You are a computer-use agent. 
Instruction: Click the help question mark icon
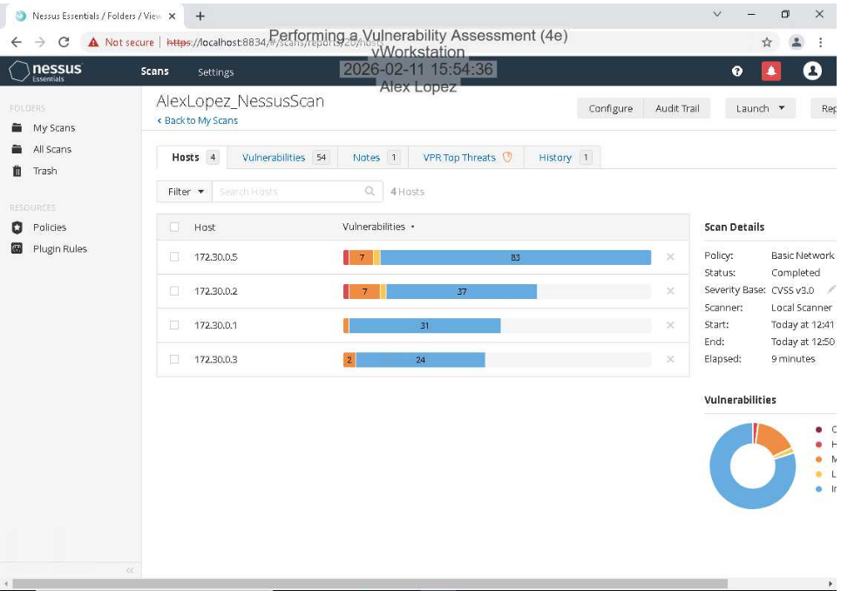pos(737,71)
